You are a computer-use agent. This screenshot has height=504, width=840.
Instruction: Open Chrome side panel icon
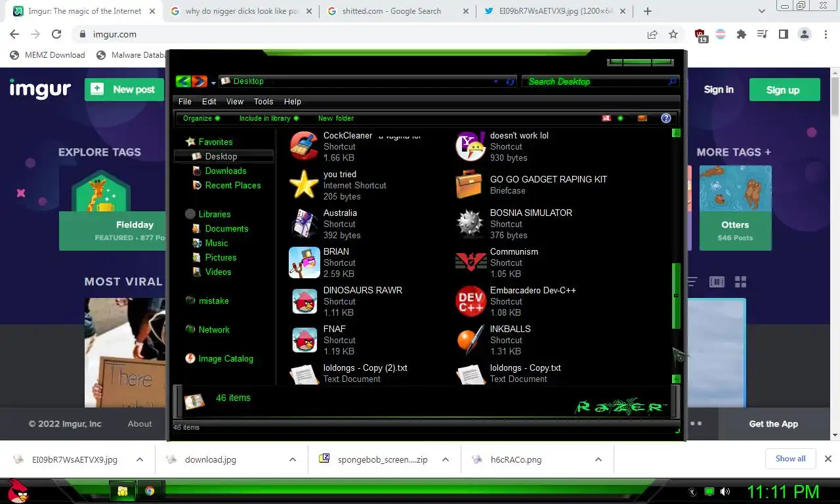coord(783,34)
